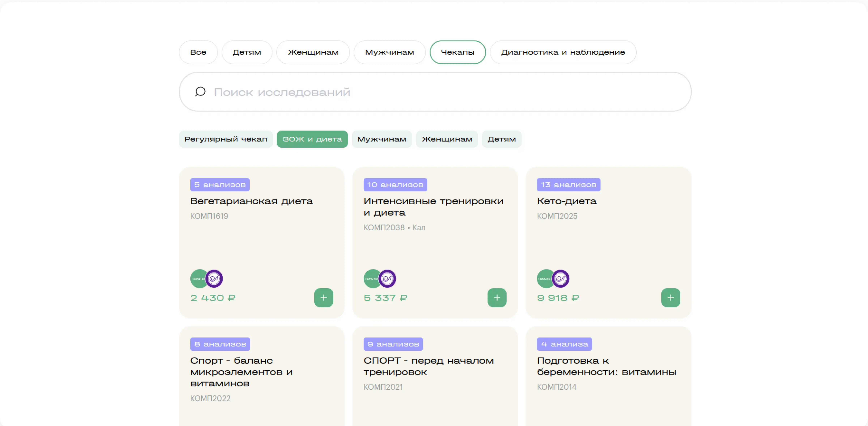Click the plus icon on Кето-диета card
This screenshot has height=426, width=868.
click(670, 297)
